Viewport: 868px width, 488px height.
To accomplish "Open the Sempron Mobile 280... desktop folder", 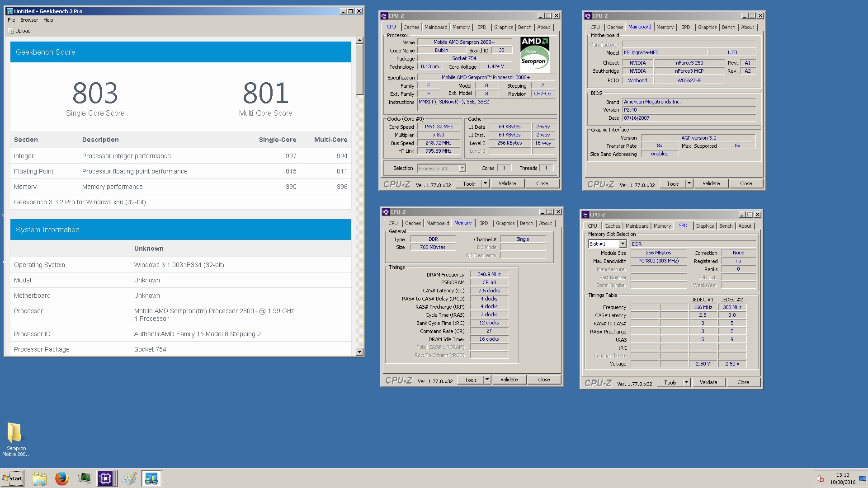I will coord(16,439).
